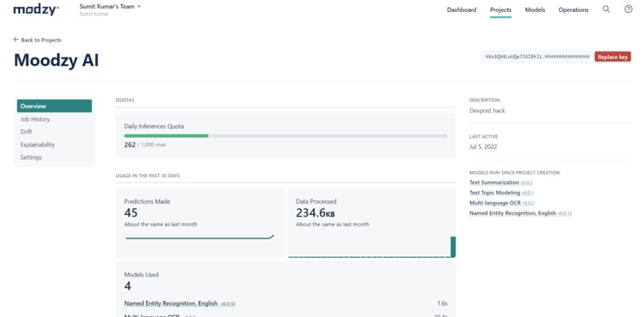
Task: Select the Projects tab
Action: click(501, 10)
